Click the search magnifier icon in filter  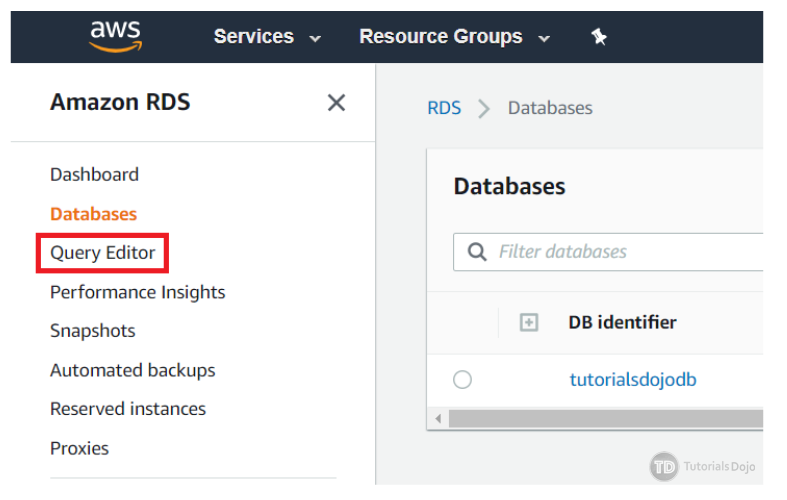[478, 252]
